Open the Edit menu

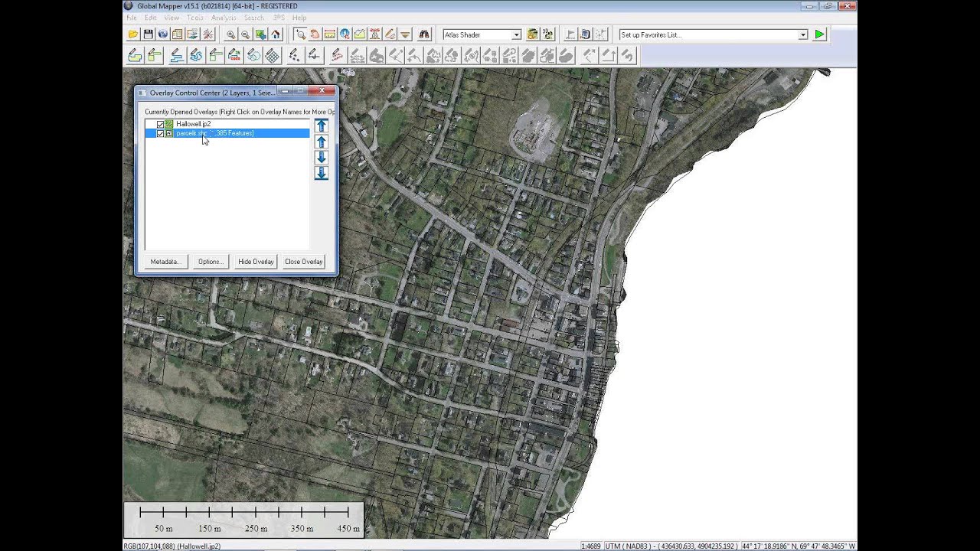pos(151,18)
